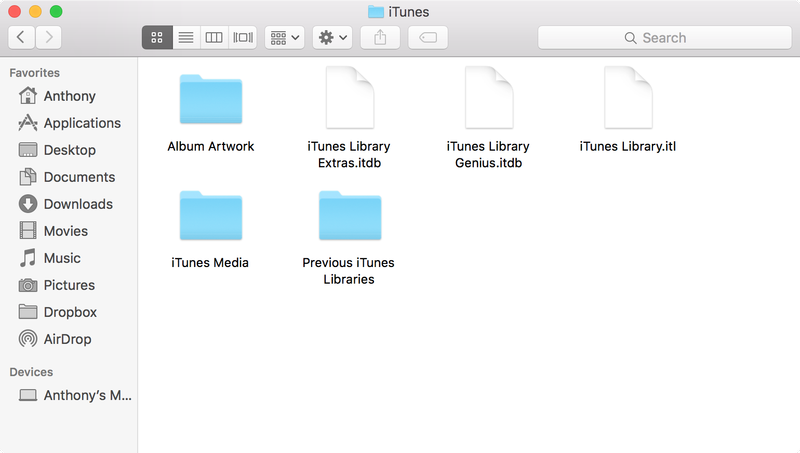Screen dimensions: 800x453
Task: Switch to column view
Action: click(x=214, y=37)
